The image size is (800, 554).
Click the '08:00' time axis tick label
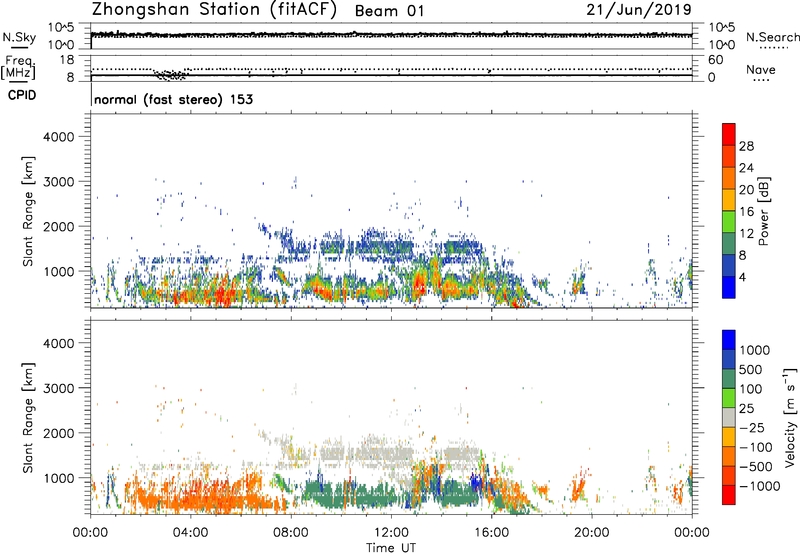291,533
